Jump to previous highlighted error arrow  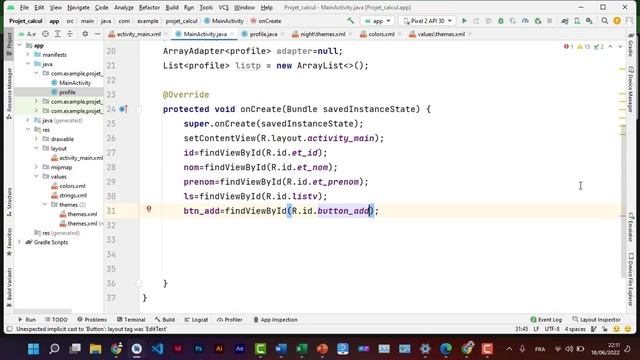click(x=611, y=47)
